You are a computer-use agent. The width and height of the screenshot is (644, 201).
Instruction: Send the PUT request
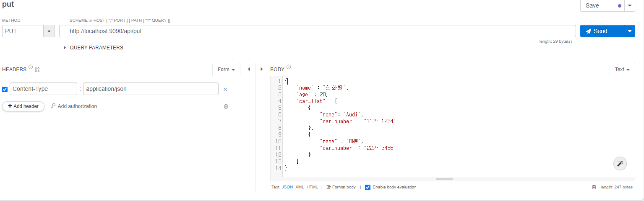point(602,31)
